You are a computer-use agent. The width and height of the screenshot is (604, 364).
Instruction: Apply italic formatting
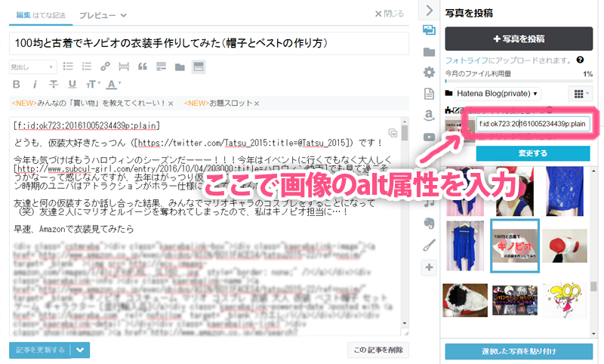point(35,85)
